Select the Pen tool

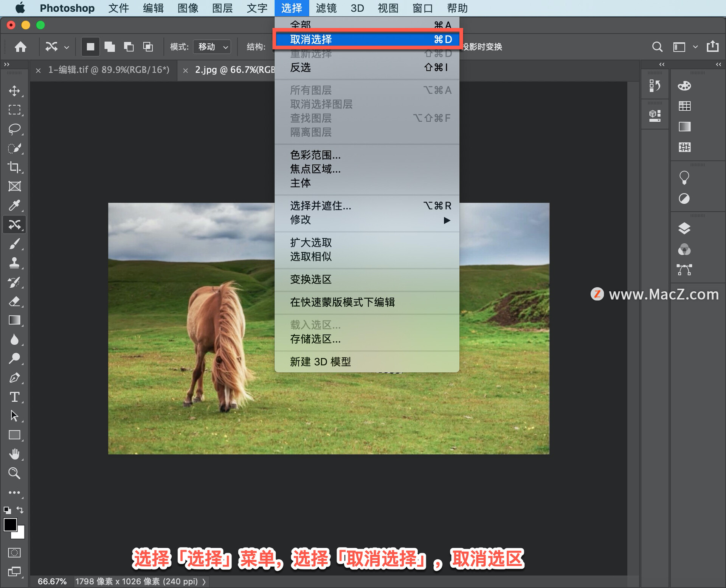[x=14, y=378]
